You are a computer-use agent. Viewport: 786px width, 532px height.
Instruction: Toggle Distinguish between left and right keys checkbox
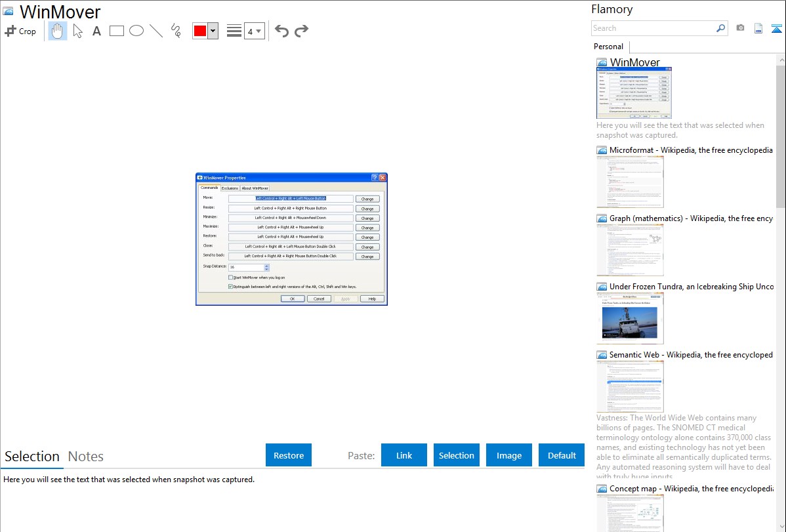[230, 287]
